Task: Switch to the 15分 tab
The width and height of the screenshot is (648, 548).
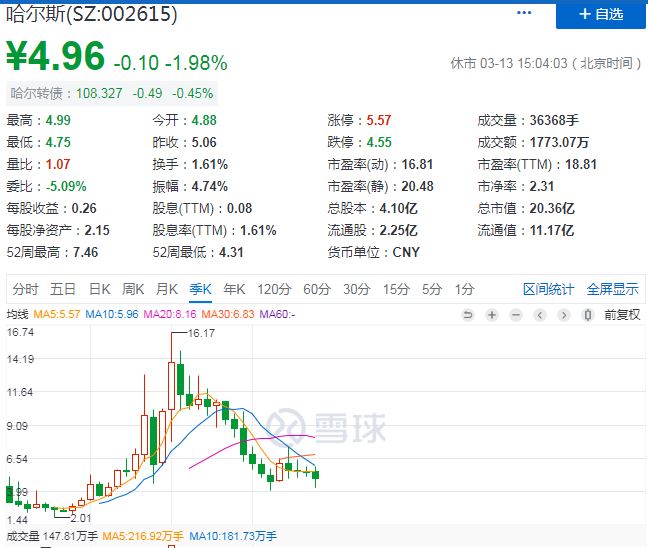Action: 396,289
